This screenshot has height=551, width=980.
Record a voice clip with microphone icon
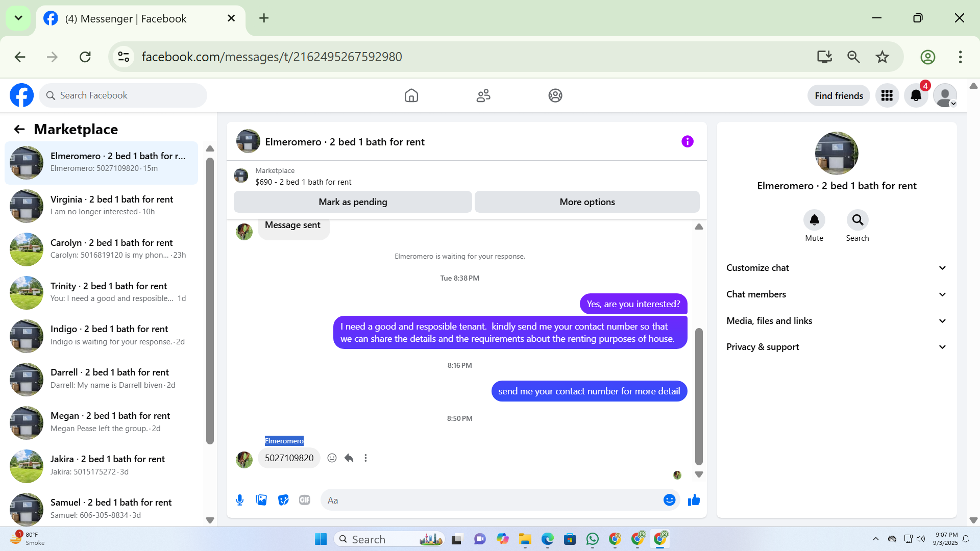click(x=240, y=500)
